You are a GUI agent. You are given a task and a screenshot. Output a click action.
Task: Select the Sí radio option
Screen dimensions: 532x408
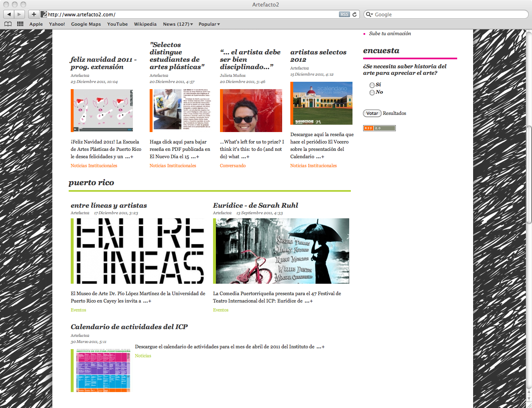click(372, 85)
